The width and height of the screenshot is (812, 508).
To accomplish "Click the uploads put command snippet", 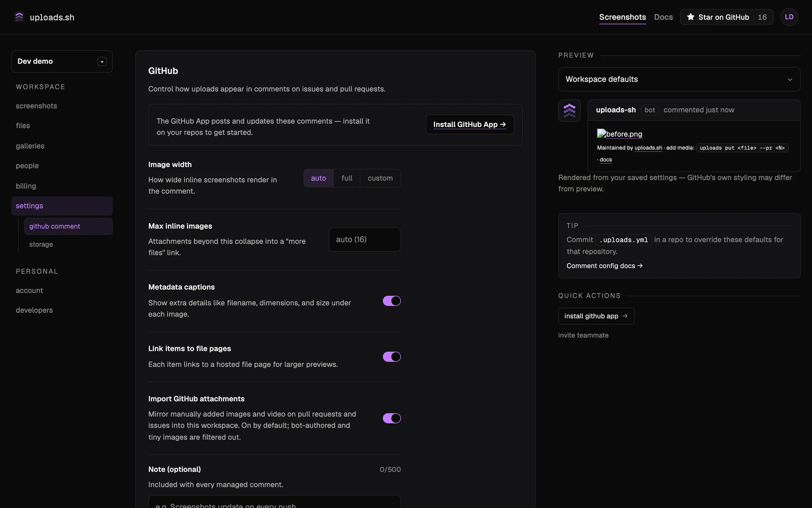I will pos(742,148).
